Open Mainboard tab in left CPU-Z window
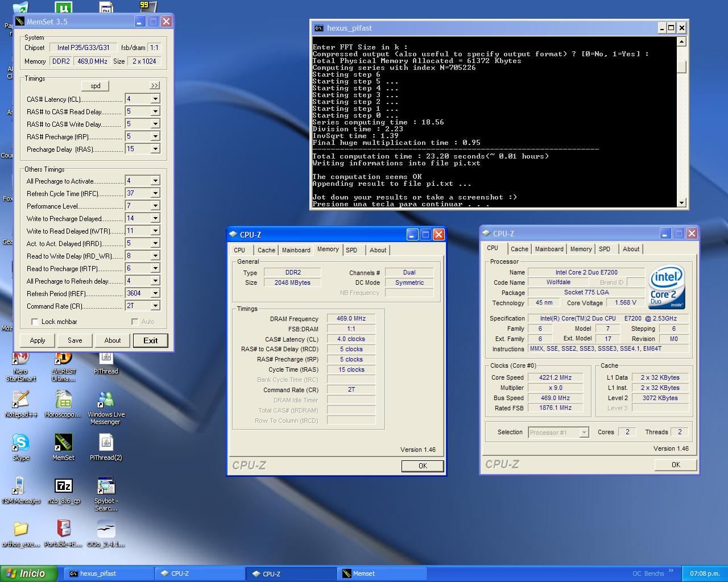The image size is (728, 582). click(296, 250)
